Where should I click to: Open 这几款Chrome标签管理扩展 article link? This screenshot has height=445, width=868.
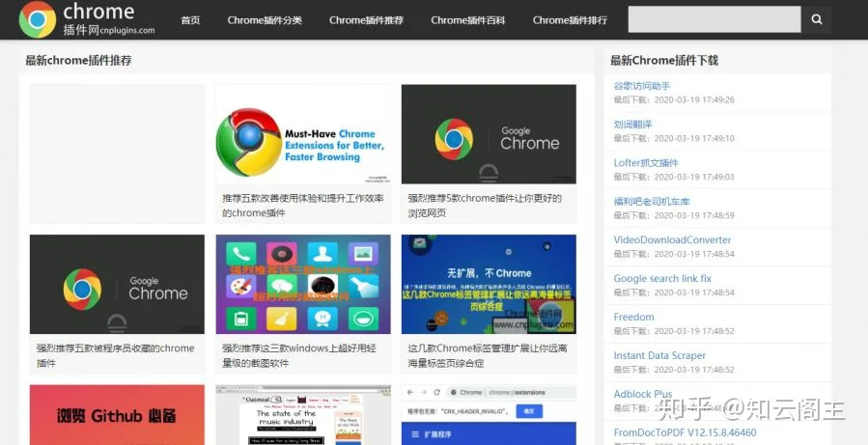[488, 355]
